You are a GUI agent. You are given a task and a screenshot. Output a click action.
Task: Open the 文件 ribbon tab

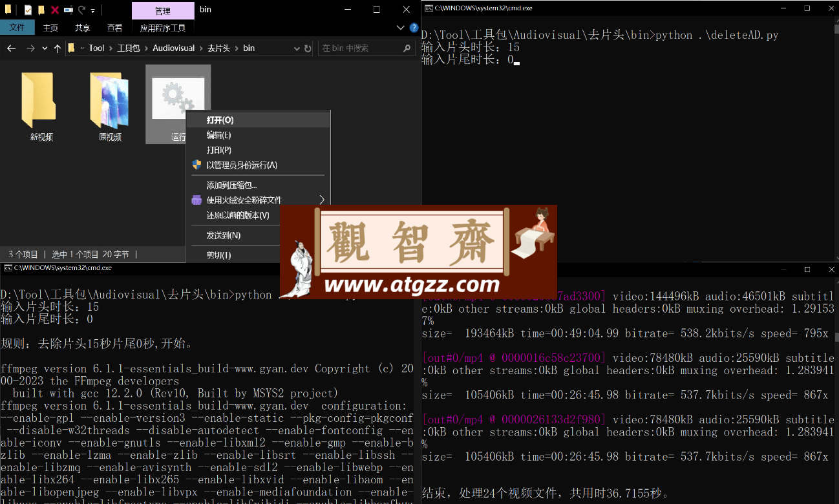(17, 28)
